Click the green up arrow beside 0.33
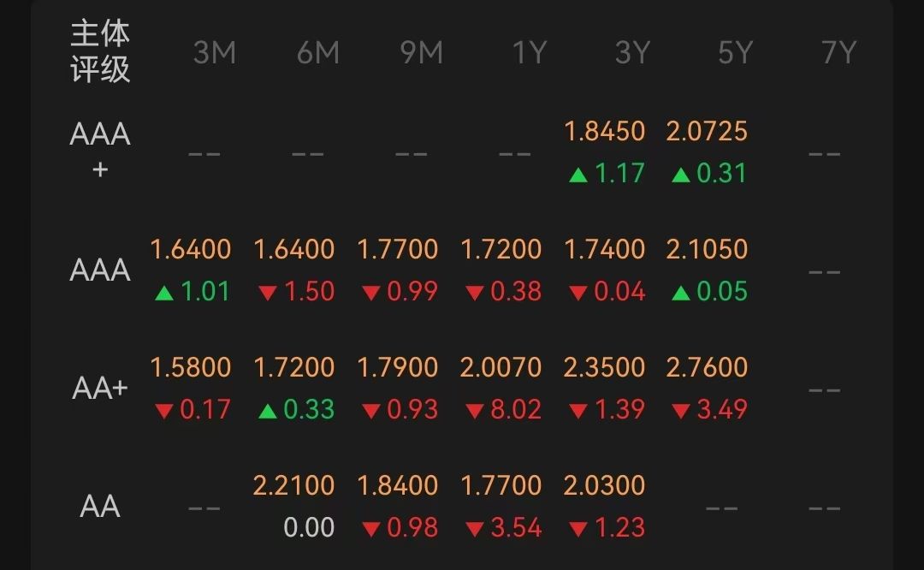 268,411
